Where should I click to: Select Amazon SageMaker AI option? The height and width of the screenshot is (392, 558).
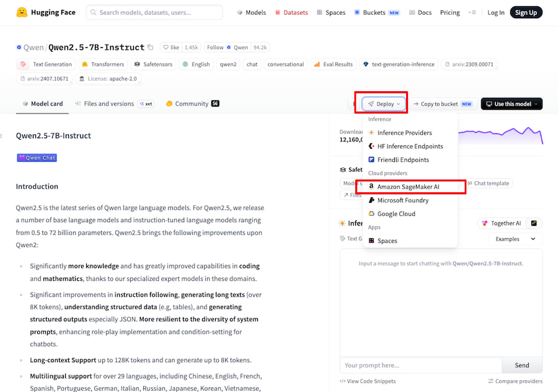(x=410, y=187)
